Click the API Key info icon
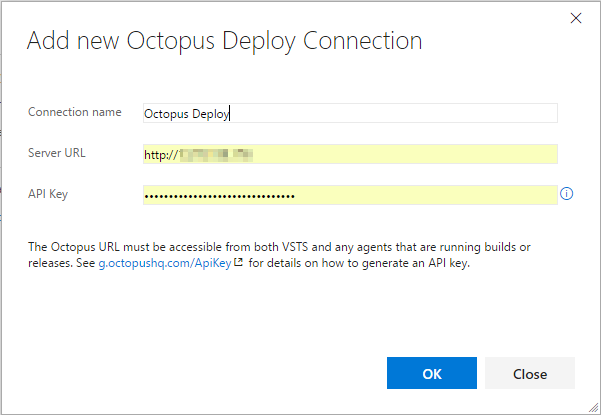The image size is (601, 415). [567, 194]
